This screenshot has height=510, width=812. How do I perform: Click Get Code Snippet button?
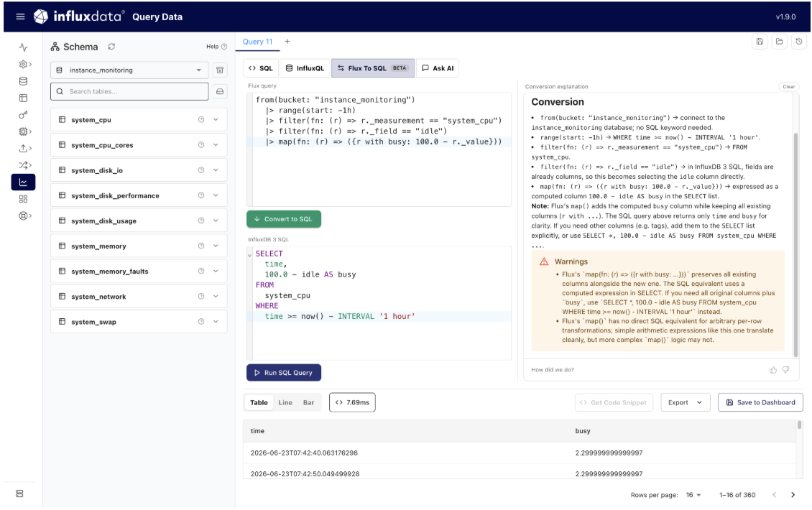point(614,402)
